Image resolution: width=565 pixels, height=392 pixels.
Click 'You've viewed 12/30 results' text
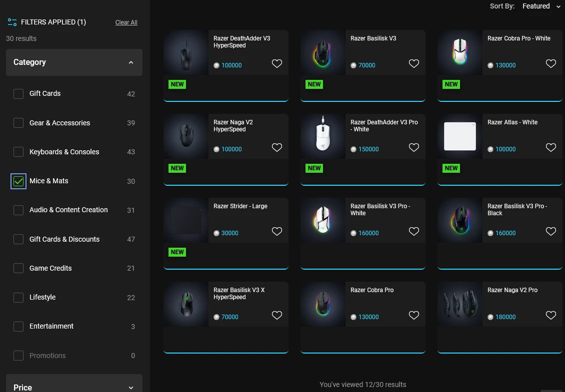(363, 385)
